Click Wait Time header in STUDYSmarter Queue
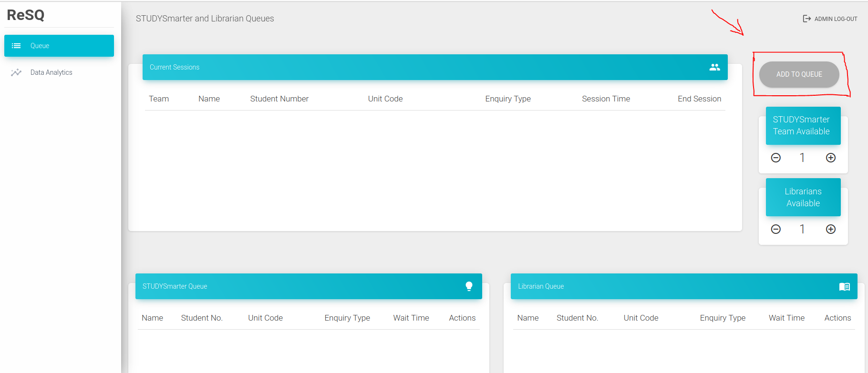Viewport: 868px width, 373px height. (411, 318)
